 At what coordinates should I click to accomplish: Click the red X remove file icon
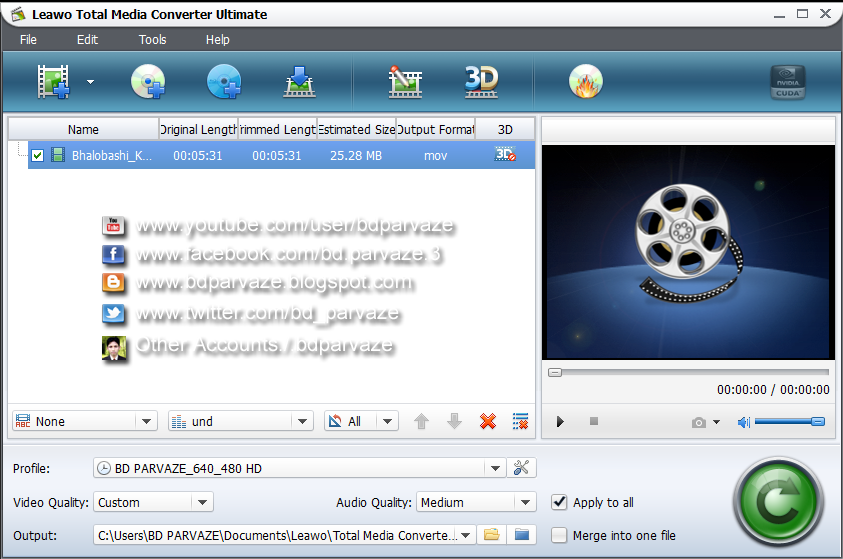[488, 421]
